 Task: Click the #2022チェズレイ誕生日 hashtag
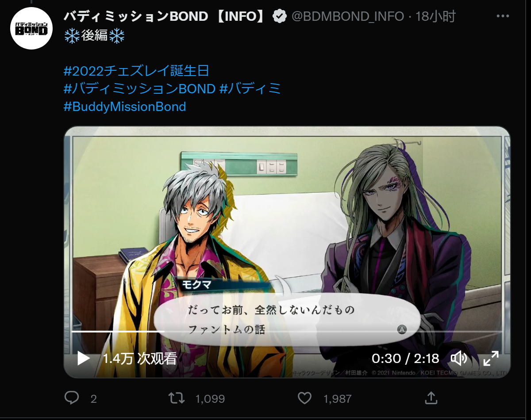coord(136,71)
